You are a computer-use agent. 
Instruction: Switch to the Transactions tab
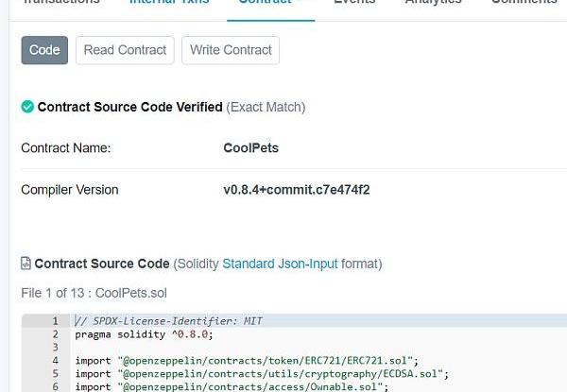pos(60,3)
